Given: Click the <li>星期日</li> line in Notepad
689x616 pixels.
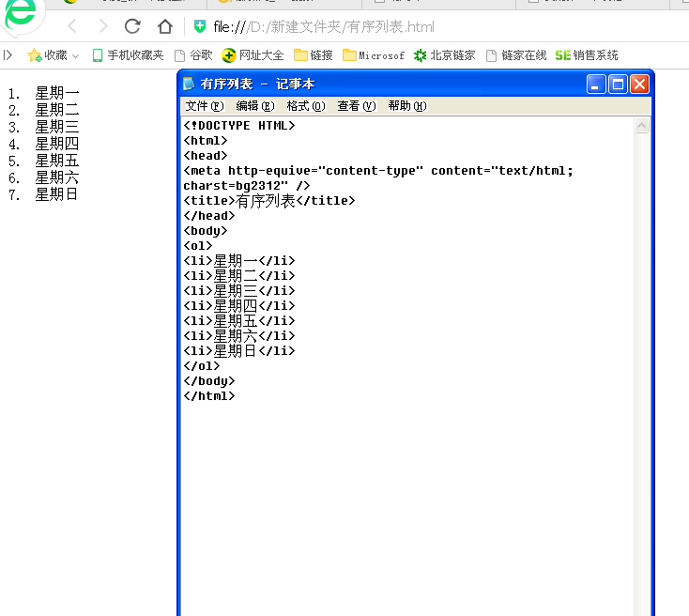Looking at the screenshot, I should click(239, 351).
